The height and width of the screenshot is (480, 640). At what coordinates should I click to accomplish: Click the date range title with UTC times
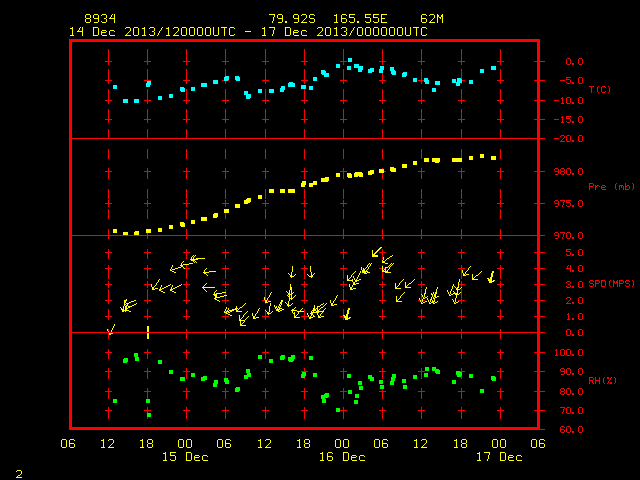(x=248, y=32)
